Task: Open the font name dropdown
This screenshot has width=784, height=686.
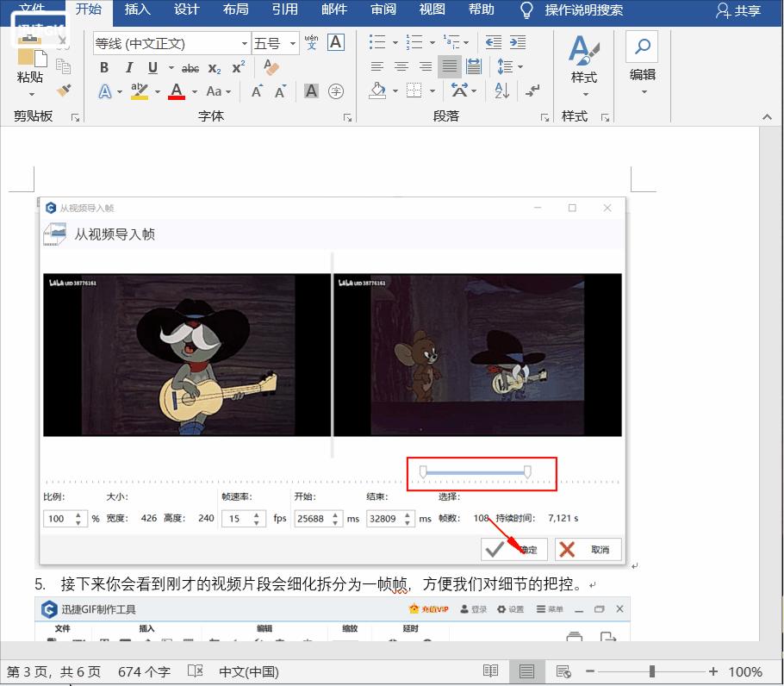Action: point(244,43)
